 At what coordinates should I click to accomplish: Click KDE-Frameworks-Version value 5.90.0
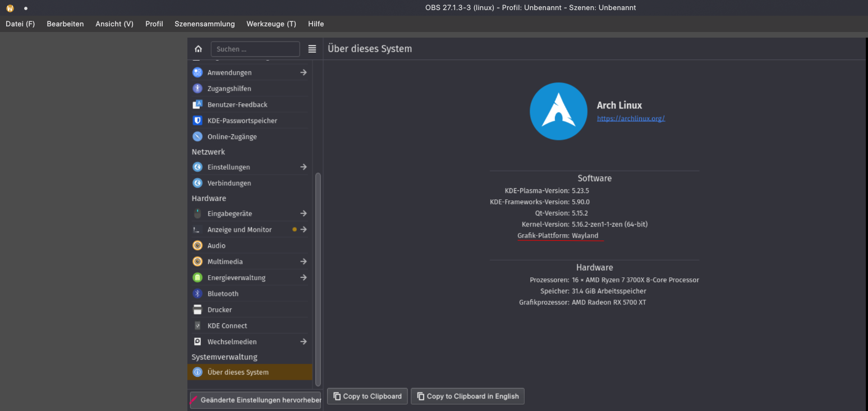click(581, 202)
